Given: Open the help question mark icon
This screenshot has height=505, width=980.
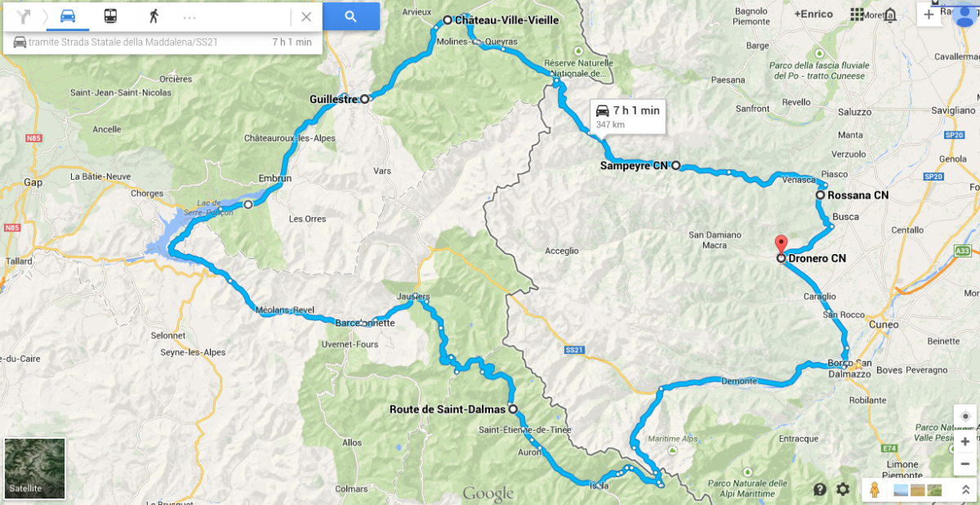Looking at the screenshot, I should click(820, 489).
